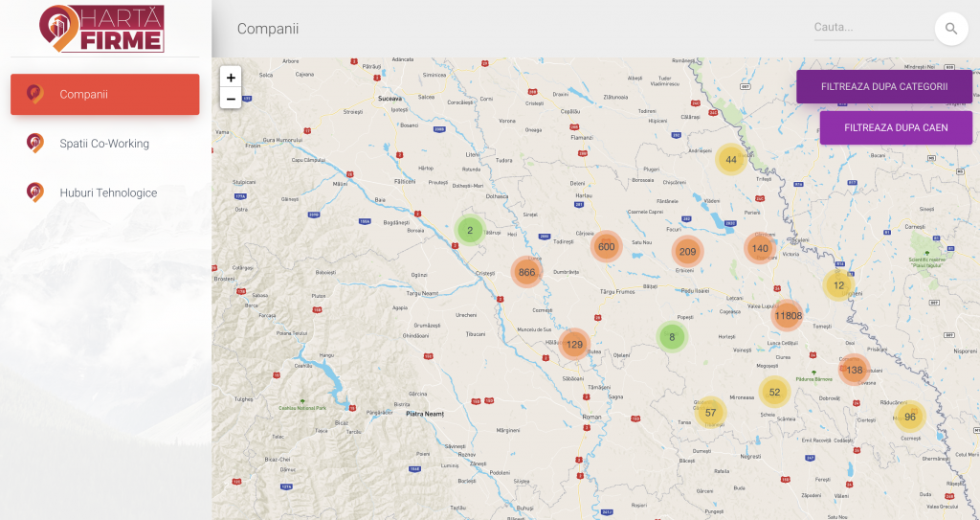Screen dimensions: 980x520
Task: Click the yellow cluster marker labeled 96
Action: click(x=909, y=417)
